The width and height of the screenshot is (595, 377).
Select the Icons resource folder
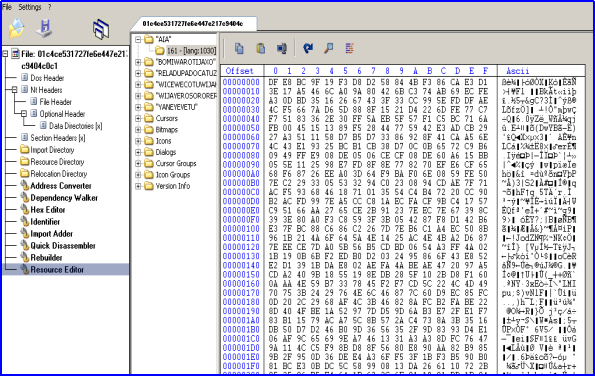[x=163, y=141]
